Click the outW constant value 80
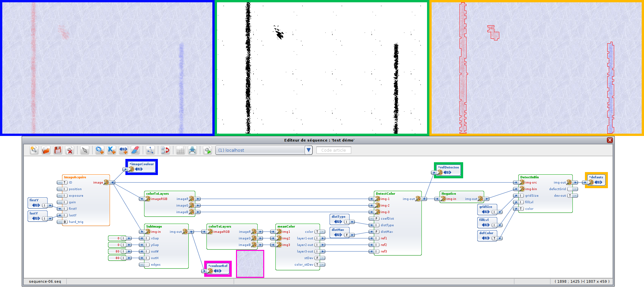The width and height of the screenshot is (644, 287). click(117, 252)
